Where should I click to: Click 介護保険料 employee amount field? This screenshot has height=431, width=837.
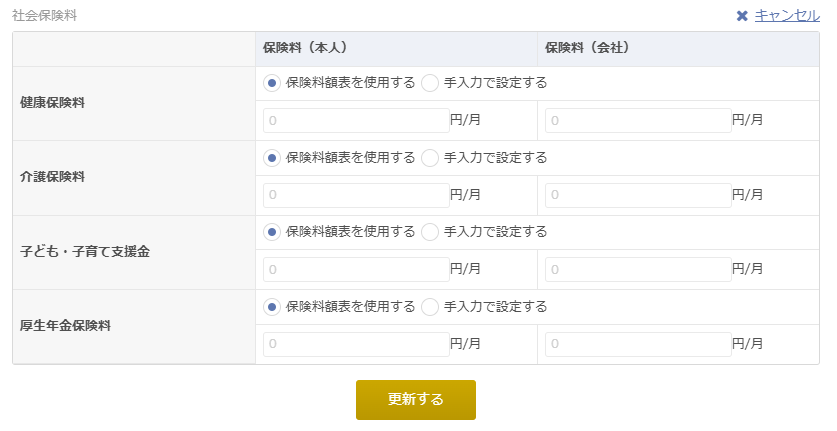356,195
